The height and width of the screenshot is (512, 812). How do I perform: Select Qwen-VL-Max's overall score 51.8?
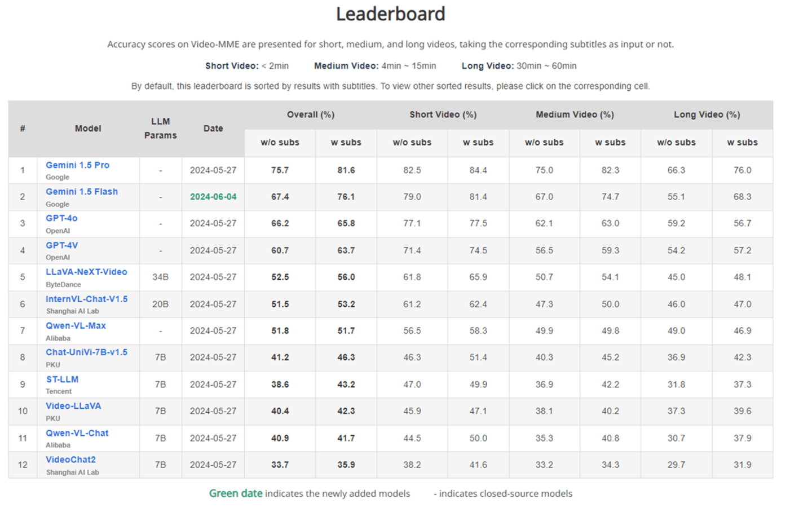click(280, 331)
